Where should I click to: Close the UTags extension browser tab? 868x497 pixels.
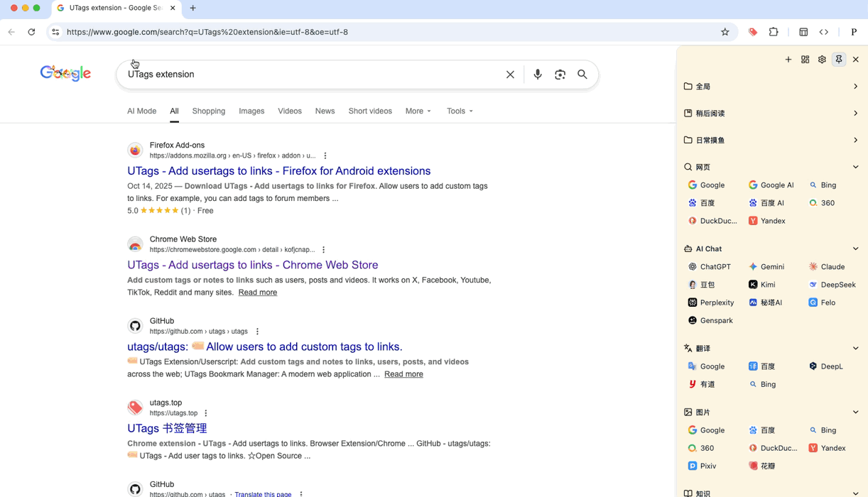click(x=173, y=8)
